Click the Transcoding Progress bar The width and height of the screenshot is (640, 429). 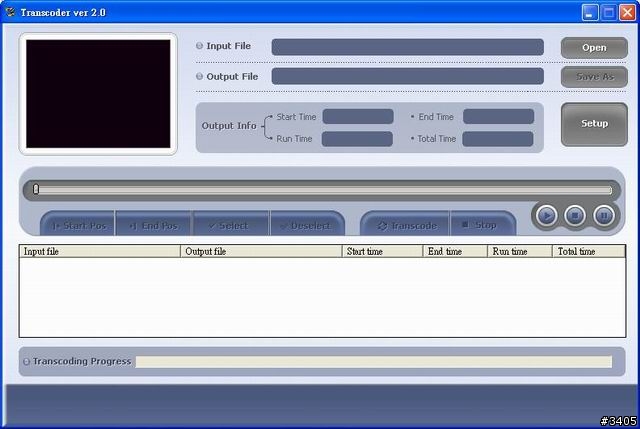[x=373, y=362]
